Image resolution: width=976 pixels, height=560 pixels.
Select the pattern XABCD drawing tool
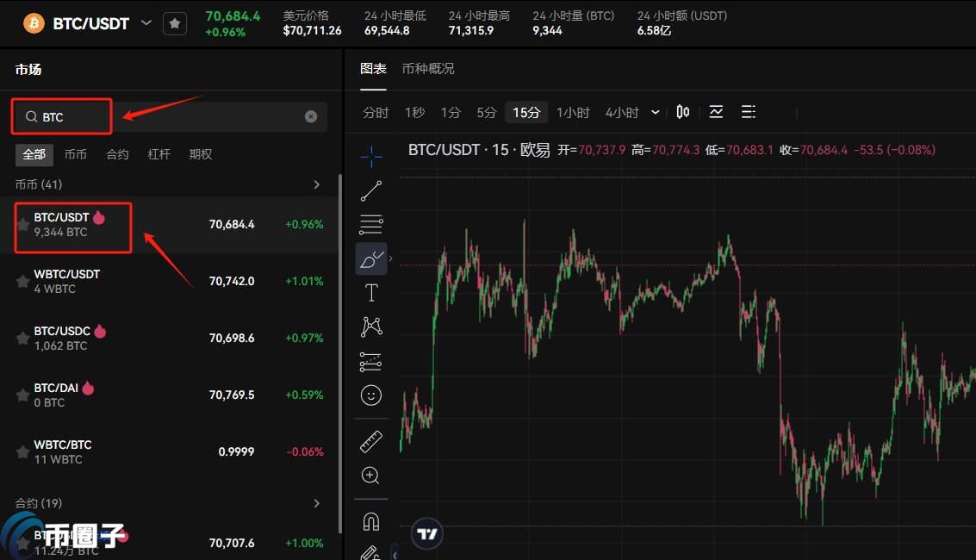point(371,327)
